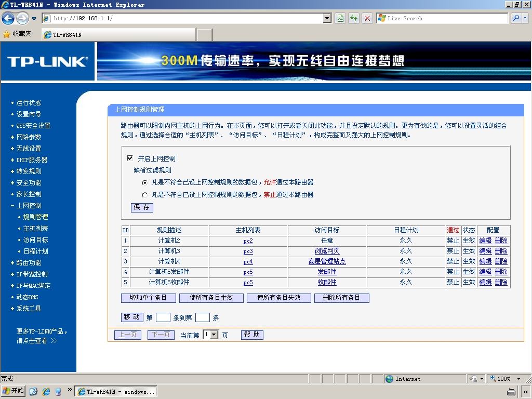Click the Live Search input box
532x399 pixels.
pos(442,18)
